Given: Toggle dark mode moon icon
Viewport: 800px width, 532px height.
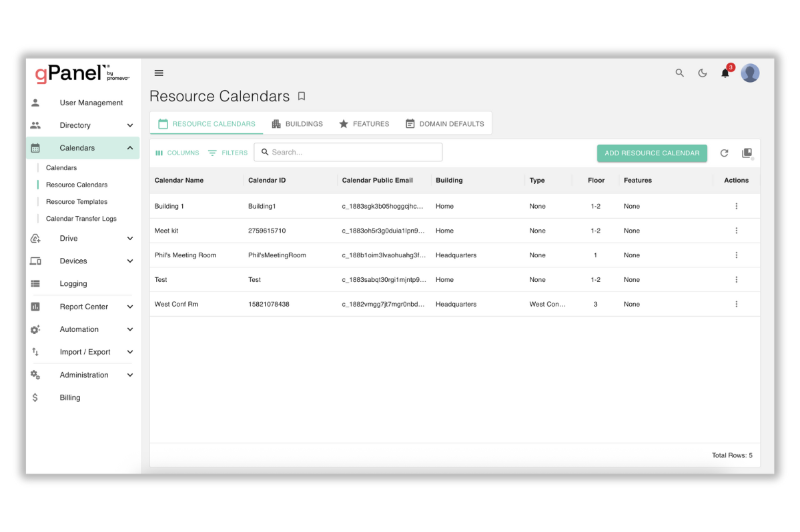Looking at the screenshot, I should click(x=702, y=73).
